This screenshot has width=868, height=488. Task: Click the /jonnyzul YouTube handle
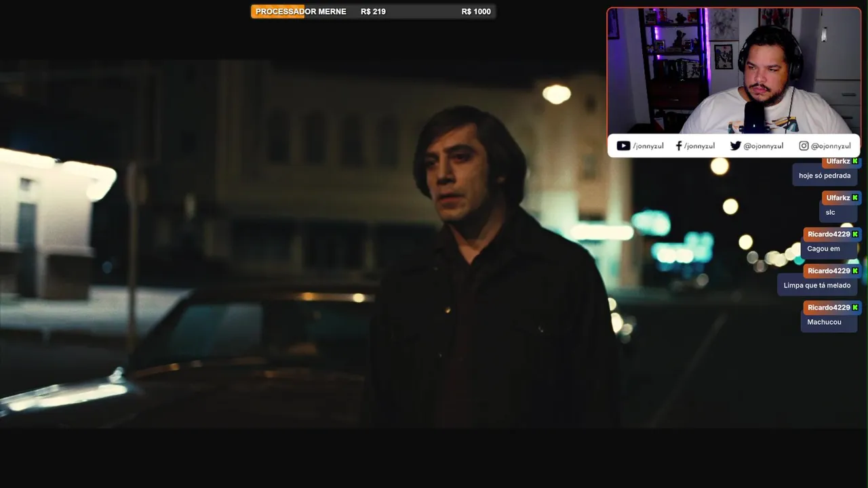pos(648,146)
